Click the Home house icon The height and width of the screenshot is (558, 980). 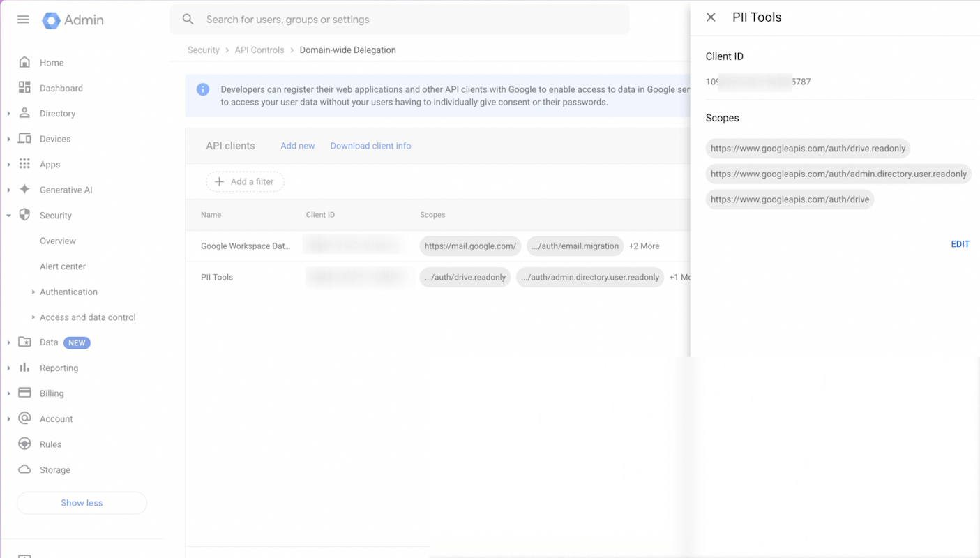(24, 62)
